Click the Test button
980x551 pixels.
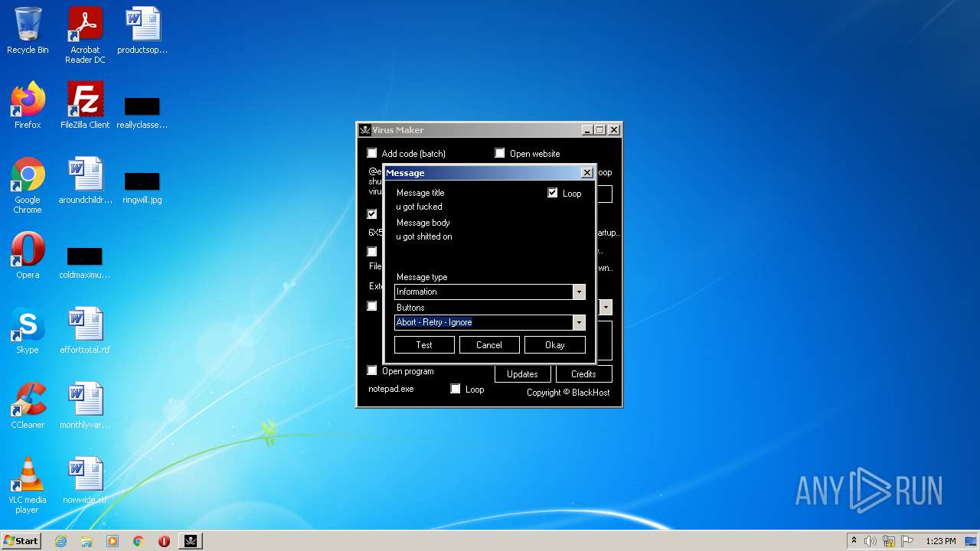tap(424, 345)
